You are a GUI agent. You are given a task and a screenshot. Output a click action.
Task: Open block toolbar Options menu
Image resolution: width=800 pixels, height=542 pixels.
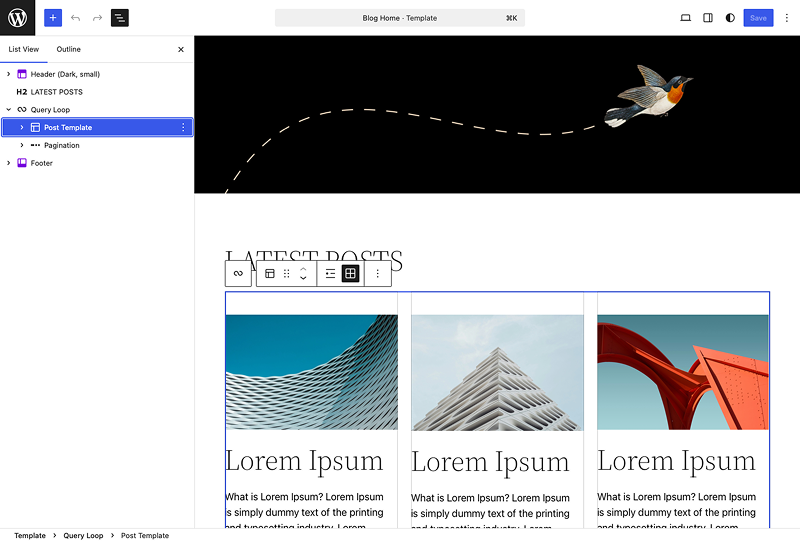378,274
